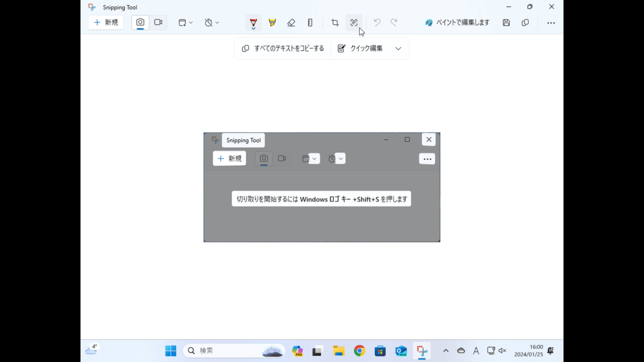
Task: Copy the snip to clipboard
Action: click(525, 23)
